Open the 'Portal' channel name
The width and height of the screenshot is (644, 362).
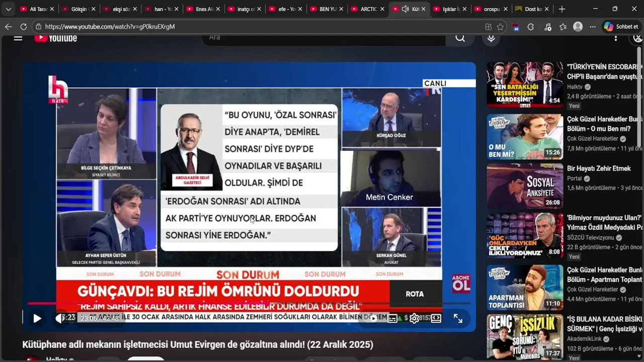574,178
